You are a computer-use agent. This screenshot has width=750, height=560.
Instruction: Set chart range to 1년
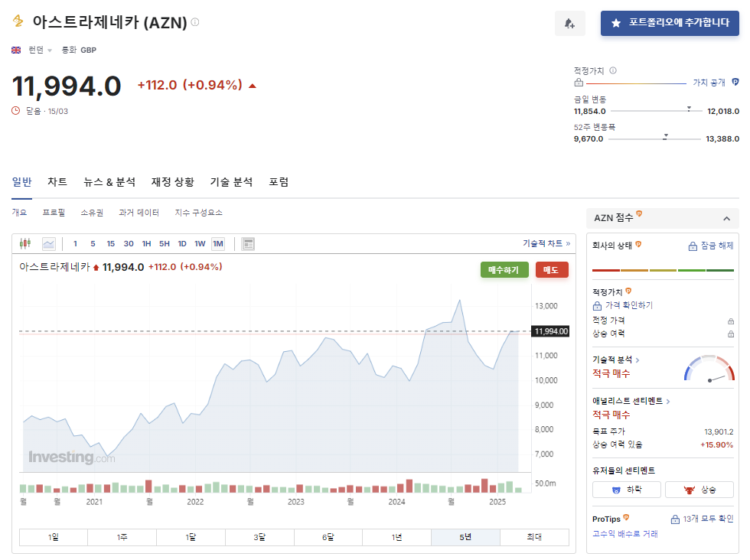(x=397, y=537)
